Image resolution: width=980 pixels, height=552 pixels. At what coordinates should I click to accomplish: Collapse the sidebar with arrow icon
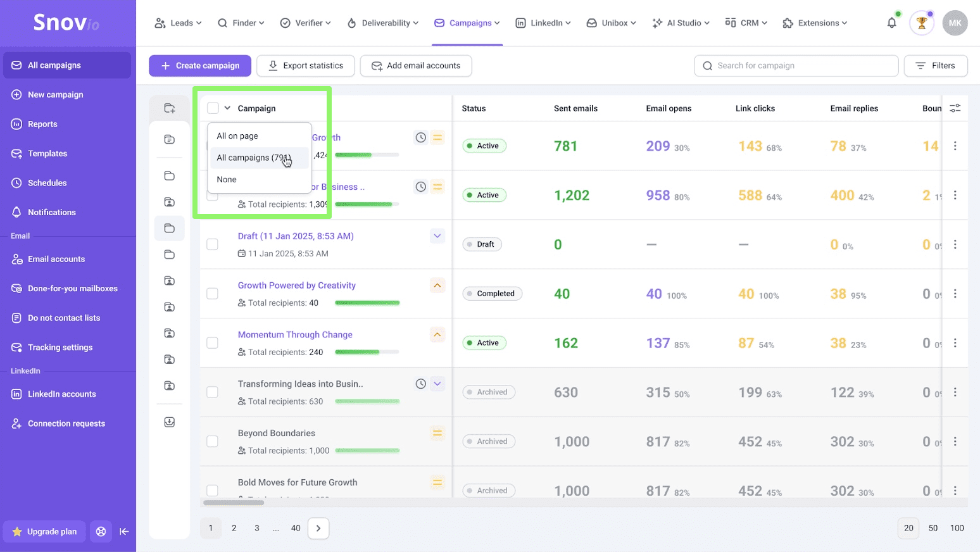(x=124, y=532)
